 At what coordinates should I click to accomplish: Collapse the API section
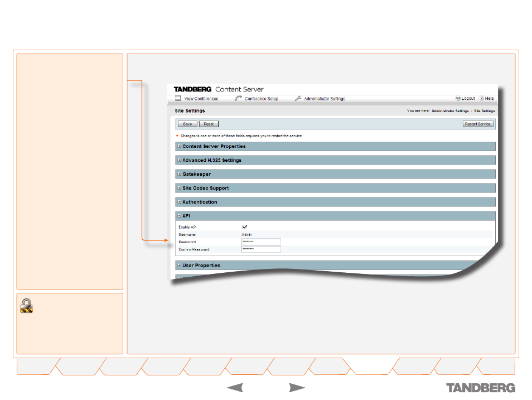180,215
